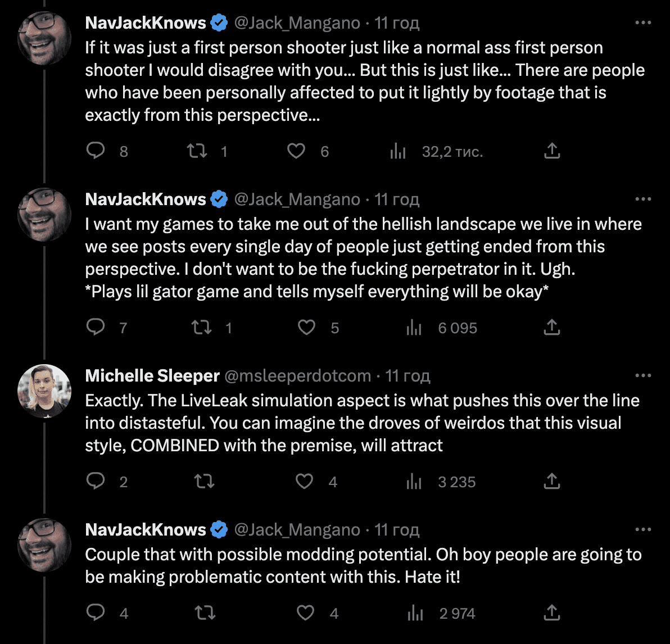View analytics showing 6 095 views

pyautogui.click(x=441, y=328)
